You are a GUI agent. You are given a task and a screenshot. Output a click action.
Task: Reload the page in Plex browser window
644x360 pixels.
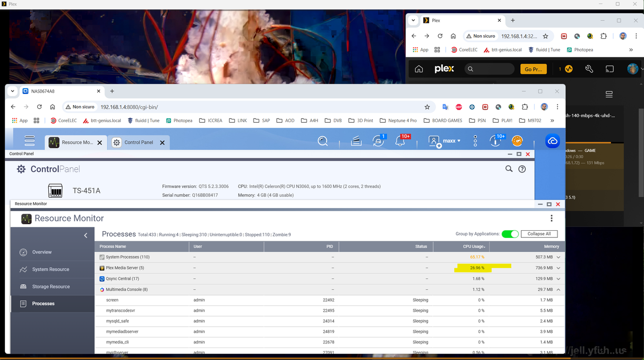(x=440, y=36)
